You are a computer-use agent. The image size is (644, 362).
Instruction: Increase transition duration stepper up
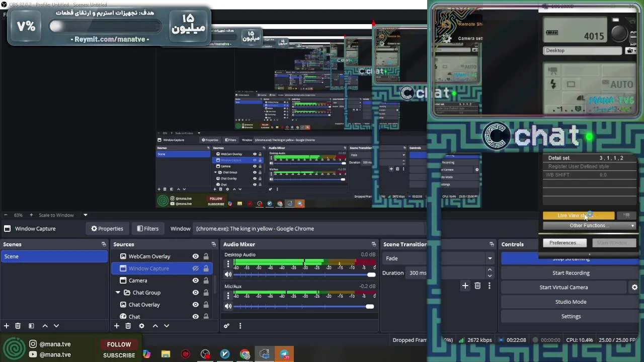pos(490,270)
